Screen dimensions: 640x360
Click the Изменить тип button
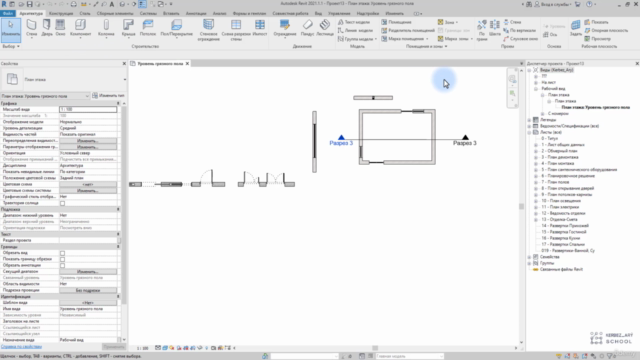[108, 96]
